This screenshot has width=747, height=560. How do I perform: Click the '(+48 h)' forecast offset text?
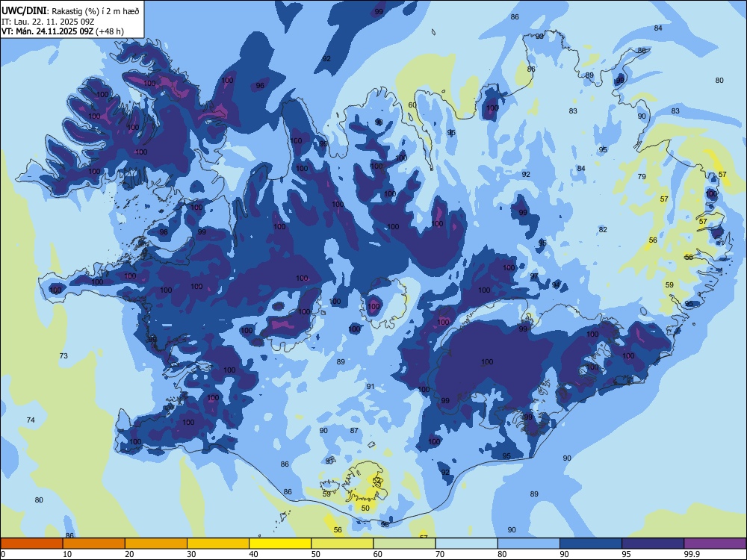tap(110, 31)
